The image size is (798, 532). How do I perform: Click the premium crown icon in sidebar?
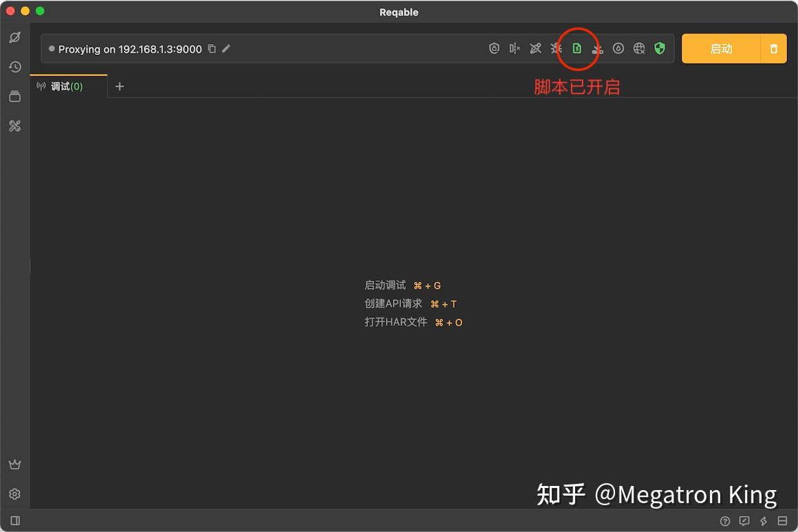(14, 464)
